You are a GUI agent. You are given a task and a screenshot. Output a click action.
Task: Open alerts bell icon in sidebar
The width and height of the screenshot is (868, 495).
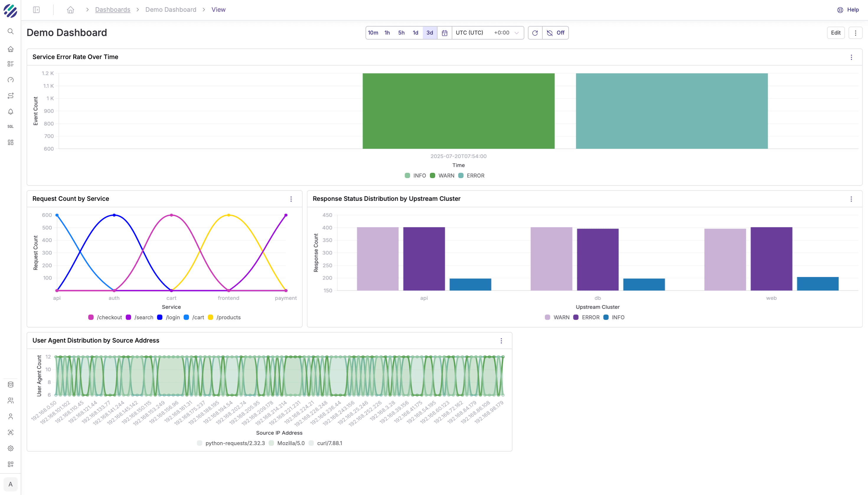click(x=11, y=112)
